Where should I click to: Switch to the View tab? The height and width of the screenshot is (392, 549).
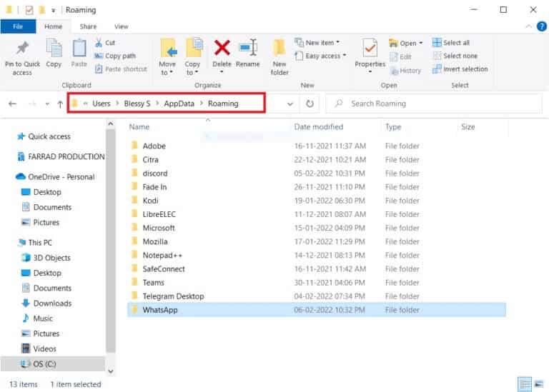coord(121,26)
